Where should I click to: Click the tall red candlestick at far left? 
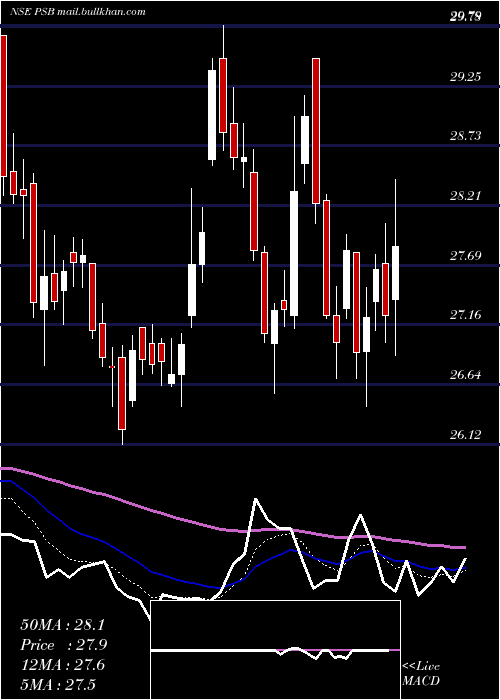(x=4, y=106)
